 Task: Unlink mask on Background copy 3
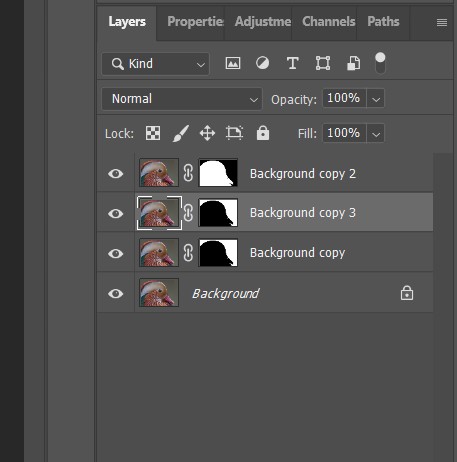coord(188,213)
